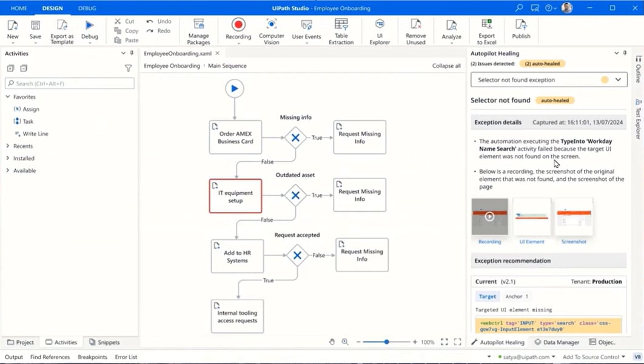This screenshot has height=364, width=644.
Task: Click Export as Template icon
Action: pos(62,25)
